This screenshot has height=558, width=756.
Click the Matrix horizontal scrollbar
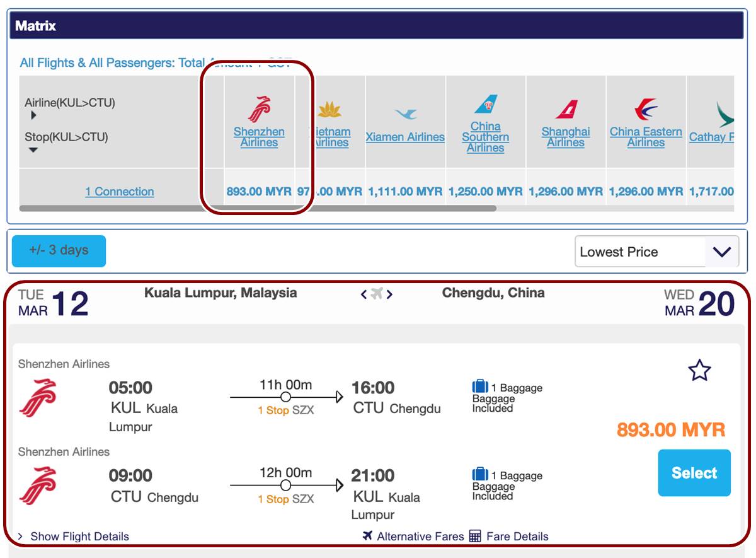coord(258,208)
